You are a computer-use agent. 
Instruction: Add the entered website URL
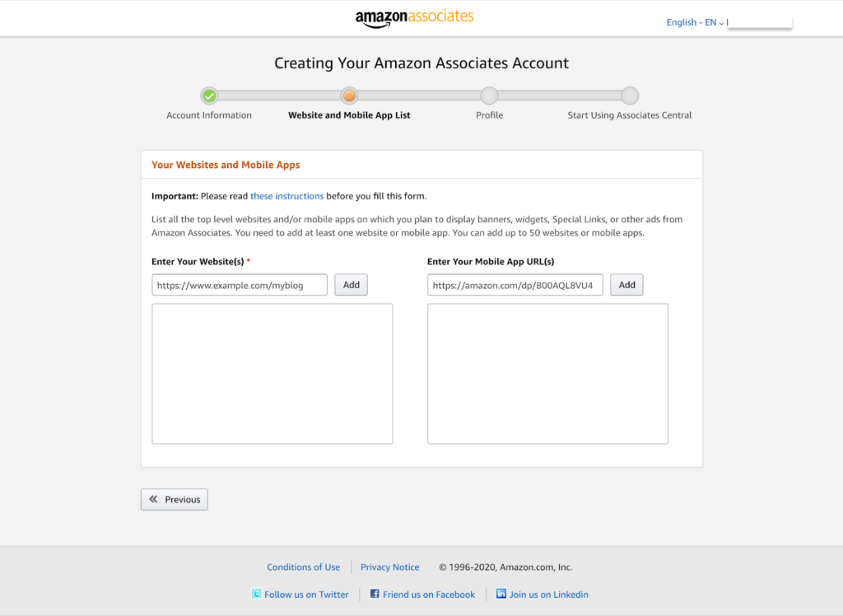pyautogui.click(x=351, y=284)
